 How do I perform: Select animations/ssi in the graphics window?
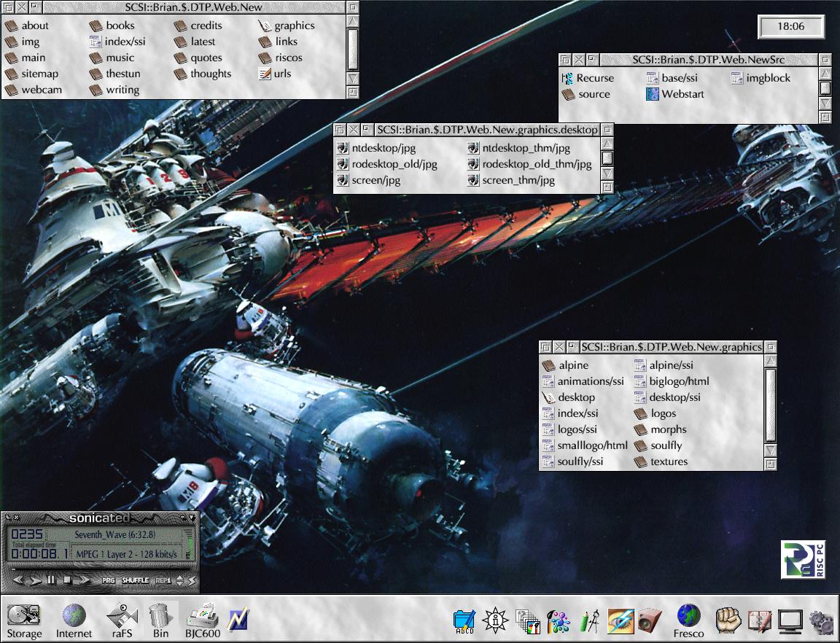583,381
